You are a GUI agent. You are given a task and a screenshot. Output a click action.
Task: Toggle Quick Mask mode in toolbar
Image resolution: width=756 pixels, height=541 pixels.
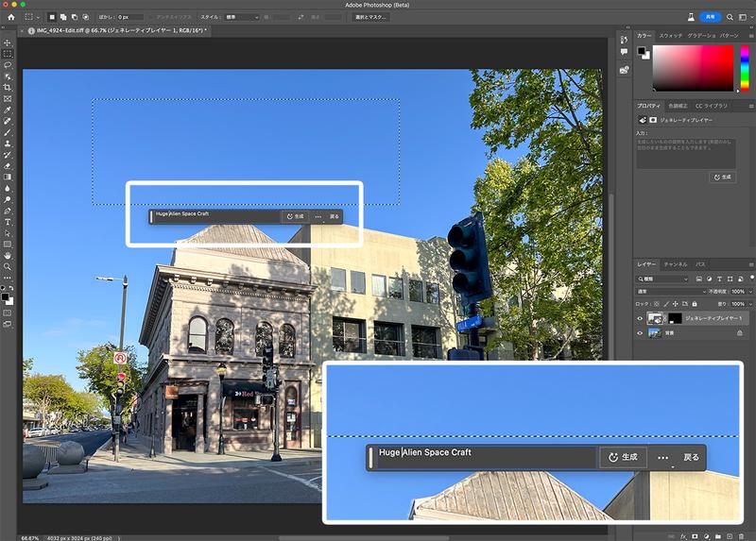8,313
